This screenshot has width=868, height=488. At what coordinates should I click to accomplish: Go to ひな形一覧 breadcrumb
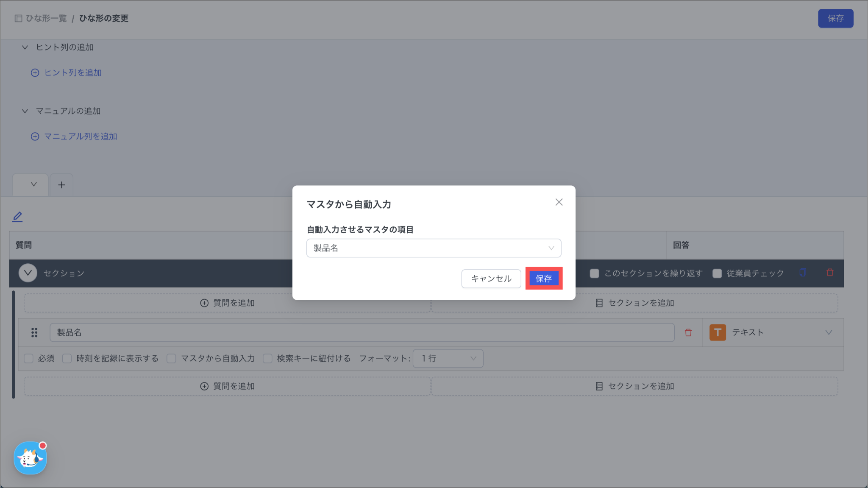pyautogui.click(x=46, y=18)
